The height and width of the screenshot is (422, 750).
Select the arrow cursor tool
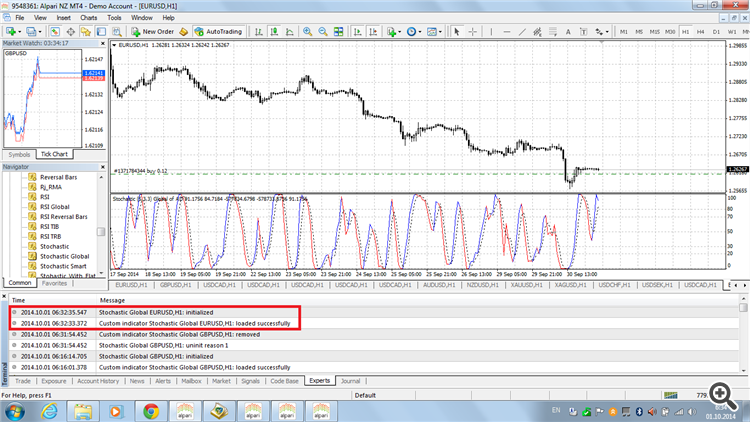pos(457,31)
